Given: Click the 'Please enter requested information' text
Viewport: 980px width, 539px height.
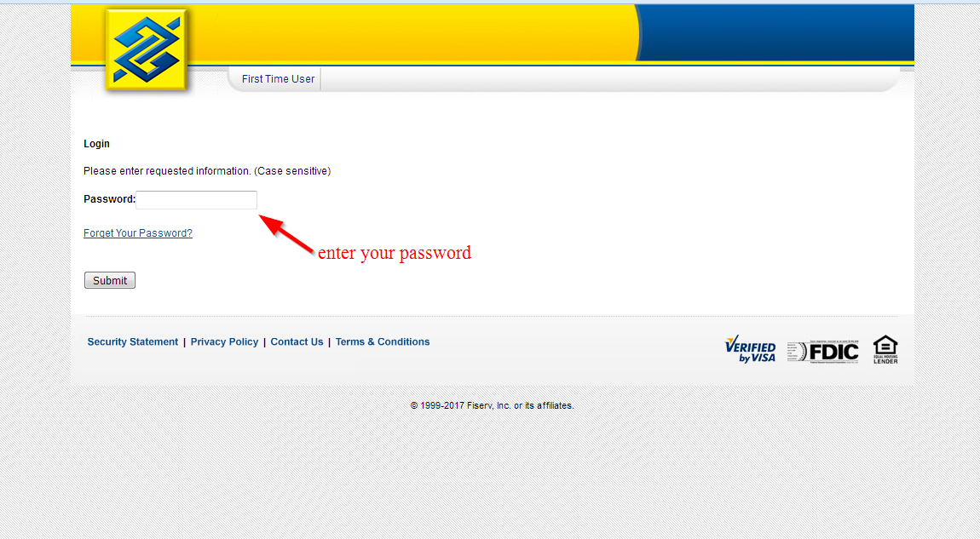Looking at the screenshot, I should click(x=207, y=171).
